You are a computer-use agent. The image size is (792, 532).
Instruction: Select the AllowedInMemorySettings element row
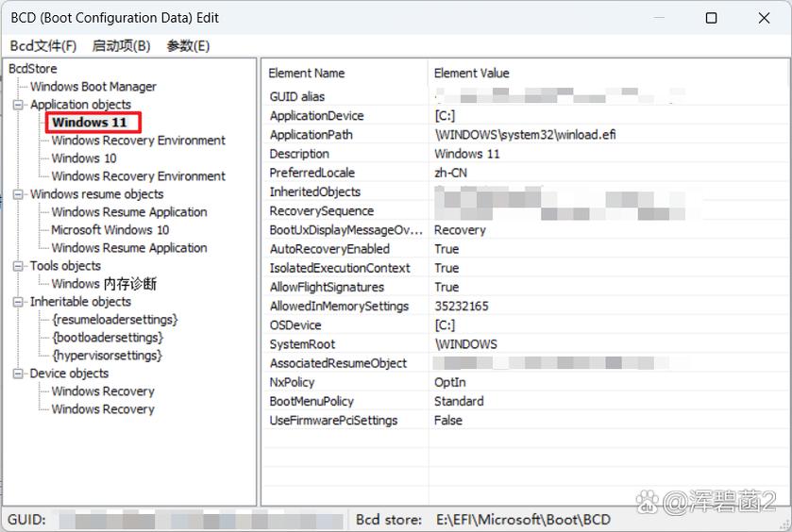(525, 307)
